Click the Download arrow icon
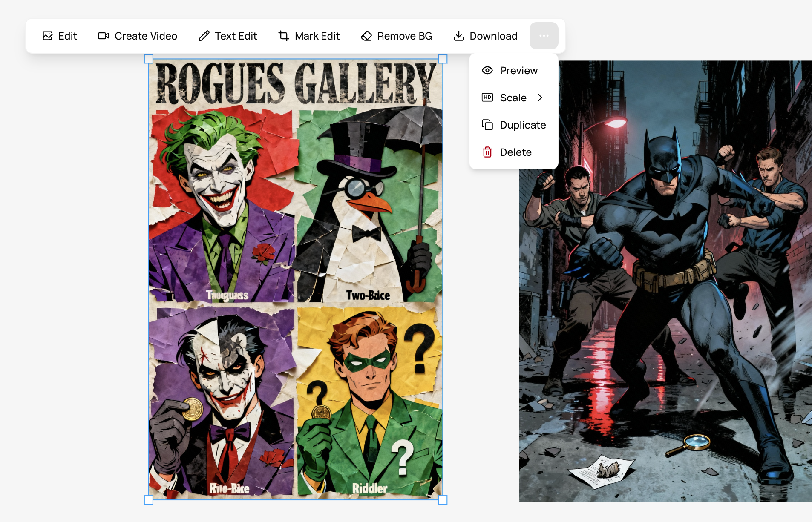The width and height of the screenshot is (812, 522). 459,36
